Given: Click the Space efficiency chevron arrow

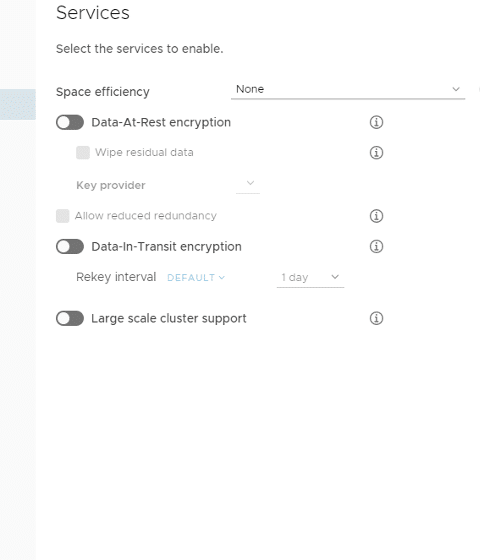Looking at the screenshot, I should [456, 89].
